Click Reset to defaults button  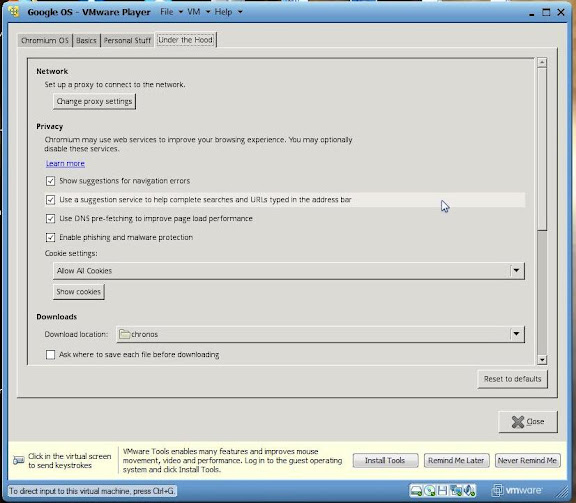[x=512, y=379]
